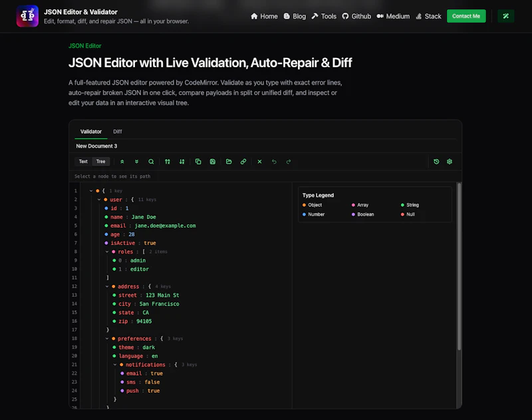Click the Number legend blue dot

pos(304,214)
